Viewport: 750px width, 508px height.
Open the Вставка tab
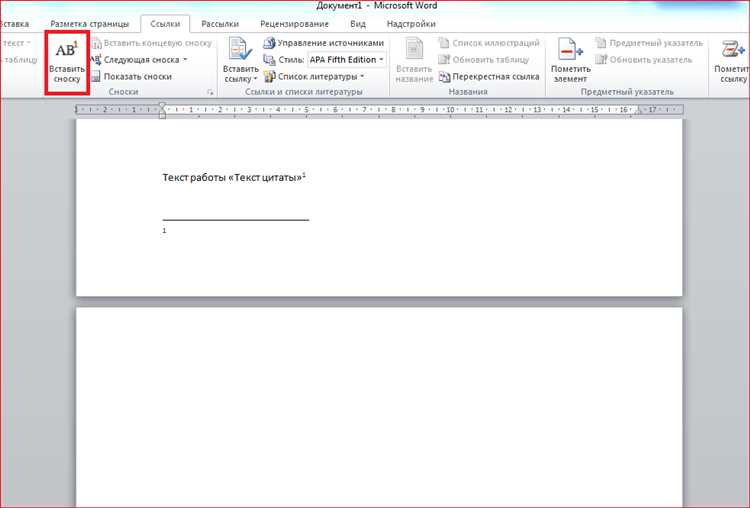pos(14,24)
